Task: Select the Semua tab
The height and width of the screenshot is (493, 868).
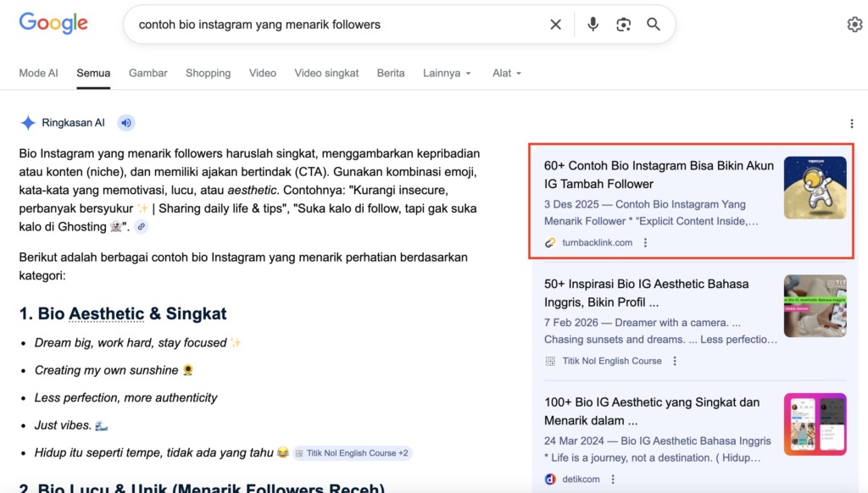Action: [x=93, y=73]
